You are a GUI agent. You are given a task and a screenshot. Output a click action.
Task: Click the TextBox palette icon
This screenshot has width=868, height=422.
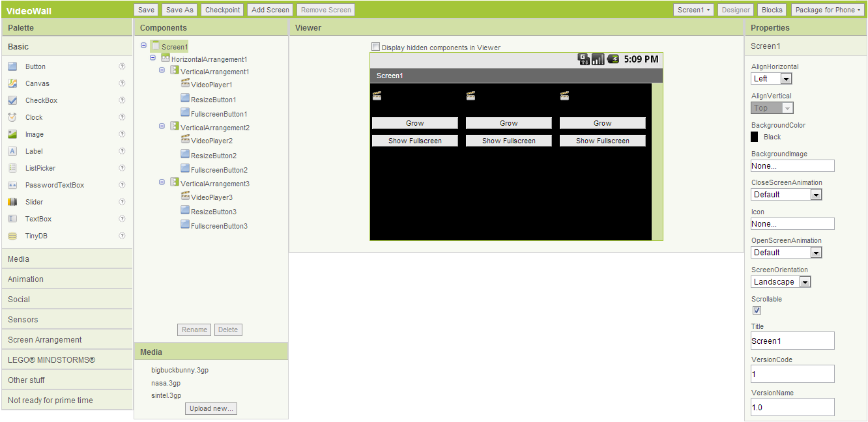coord(12,219)
